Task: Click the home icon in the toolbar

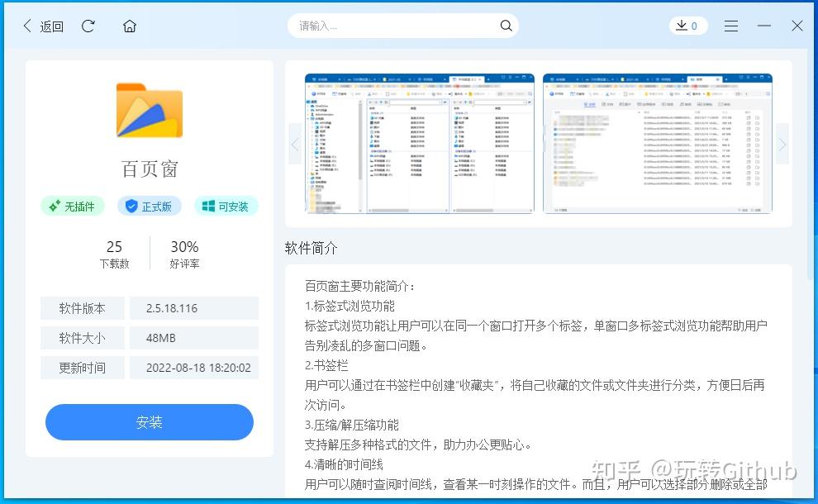Action: 129,26
